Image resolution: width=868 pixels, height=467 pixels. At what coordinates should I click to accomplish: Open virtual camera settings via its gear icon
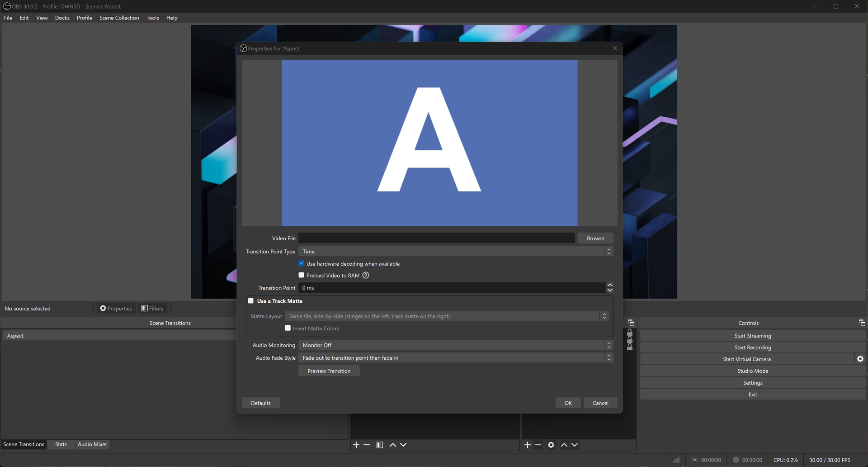(860, 359)
